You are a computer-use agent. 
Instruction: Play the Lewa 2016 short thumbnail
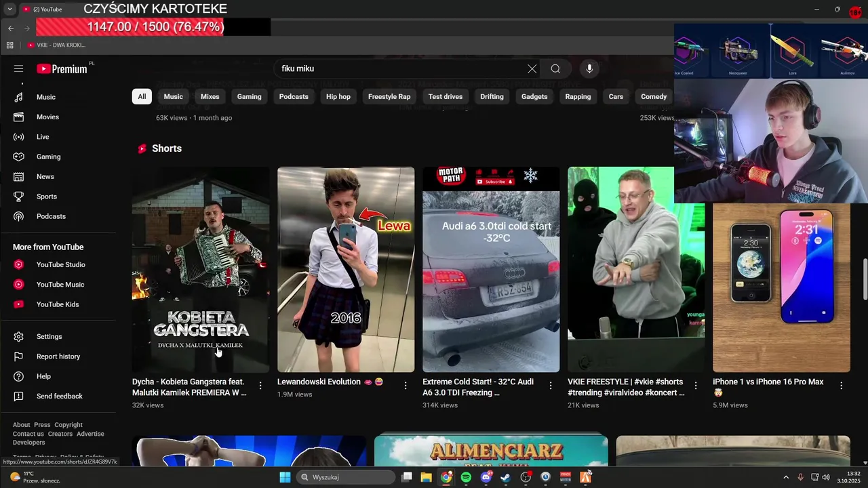[346, 270]
